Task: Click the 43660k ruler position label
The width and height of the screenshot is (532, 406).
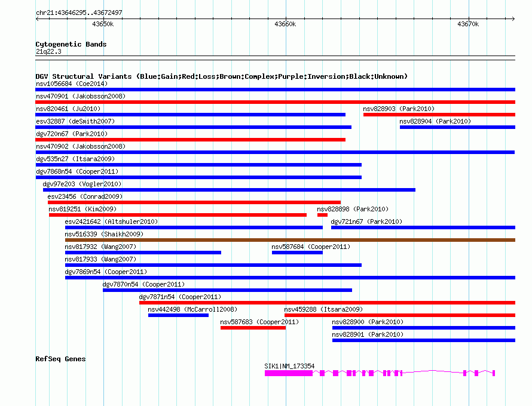Action: click(285, 24)
